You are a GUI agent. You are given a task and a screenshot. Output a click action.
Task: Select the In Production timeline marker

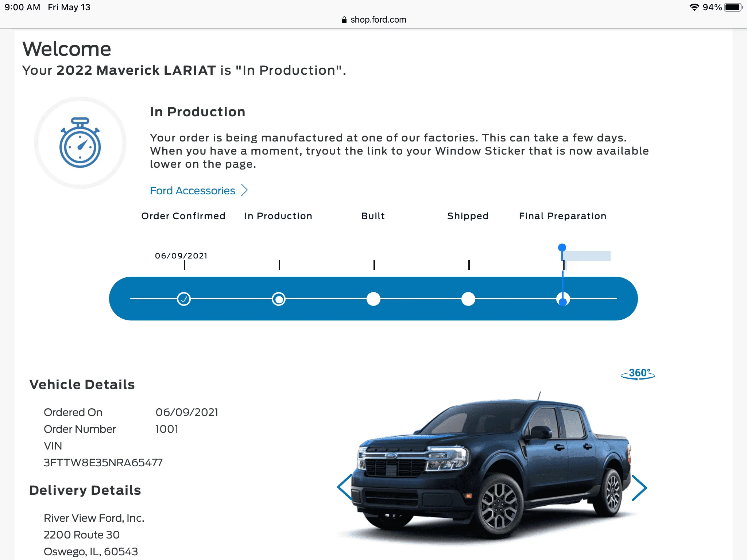point(279,299)
